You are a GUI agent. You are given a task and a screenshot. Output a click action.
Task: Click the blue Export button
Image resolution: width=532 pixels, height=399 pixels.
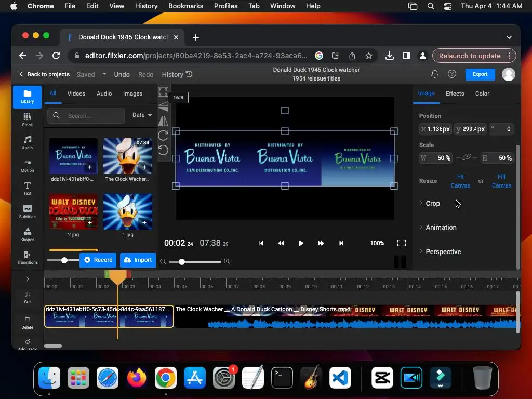(x=480, y=74)
